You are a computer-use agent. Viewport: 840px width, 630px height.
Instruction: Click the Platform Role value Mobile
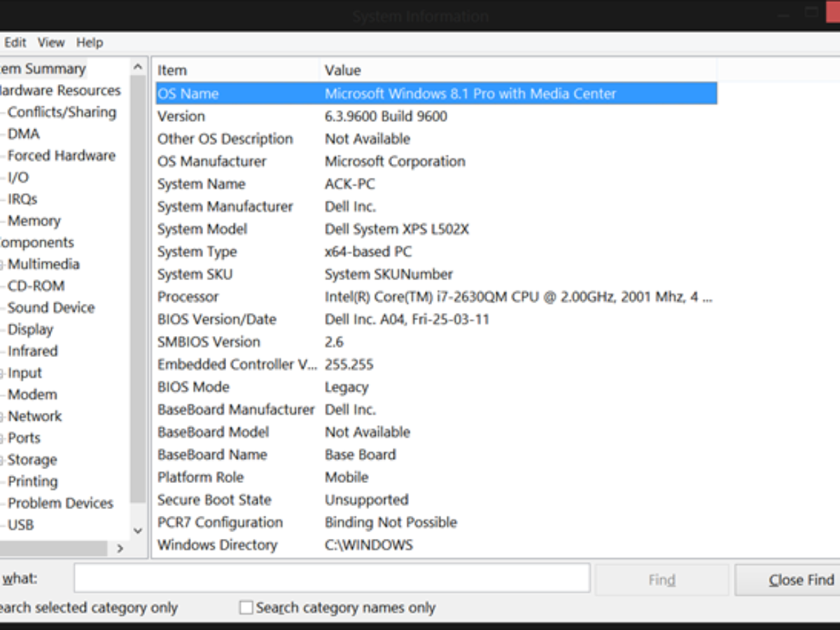point(346,477)
